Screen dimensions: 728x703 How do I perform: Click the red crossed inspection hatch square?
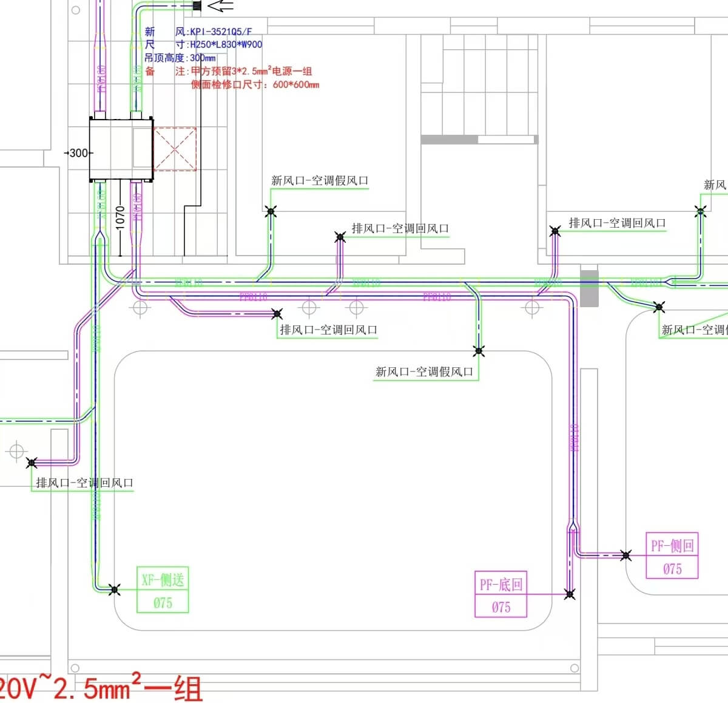pos(175,149)
